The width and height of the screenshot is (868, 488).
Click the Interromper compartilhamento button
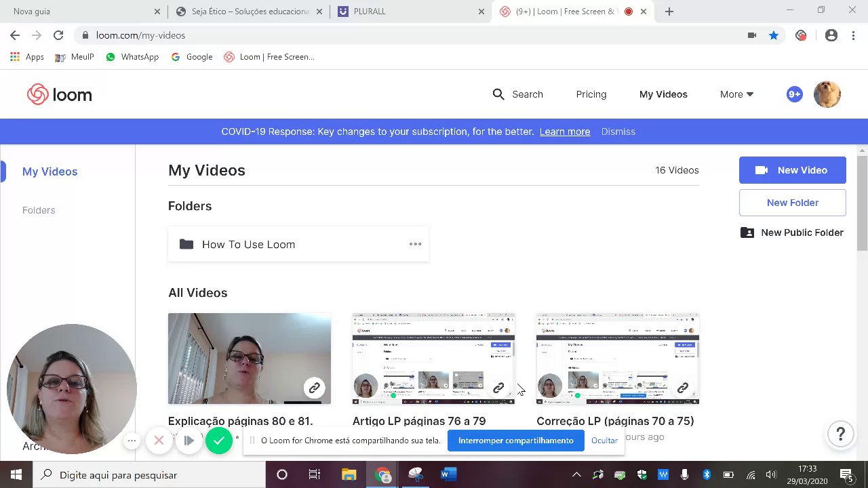(516, 441)
